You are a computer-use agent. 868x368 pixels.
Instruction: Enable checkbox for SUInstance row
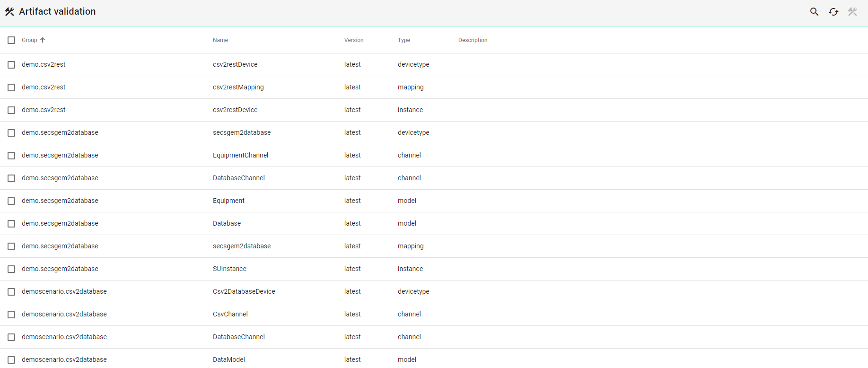pos(11,269)
